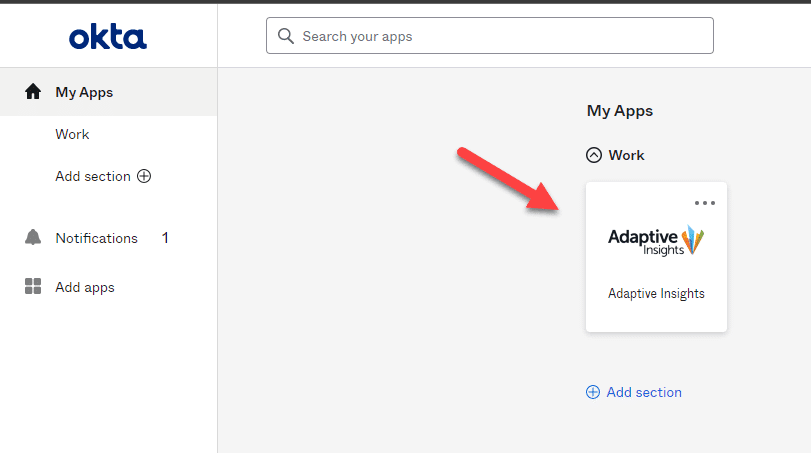Click Add section link below apps
Screen dimensions: 811x453
pyautogui.click(x=644, y=392)
